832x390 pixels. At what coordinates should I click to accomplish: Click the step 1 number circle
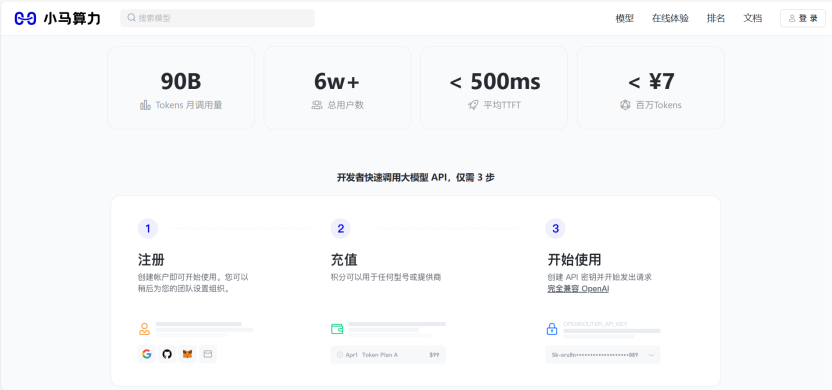pos(148,229)
